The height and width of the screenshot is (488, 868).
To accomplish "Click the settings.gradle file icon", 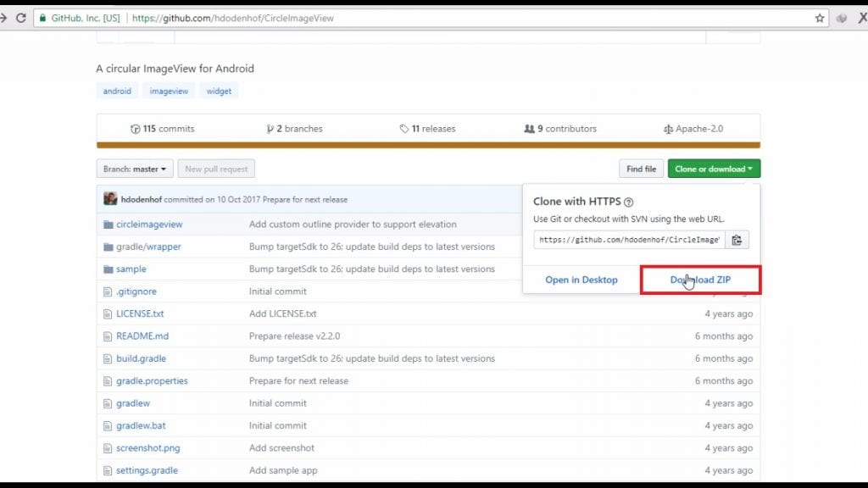I will pyautogui.click(x=108, y=471).
